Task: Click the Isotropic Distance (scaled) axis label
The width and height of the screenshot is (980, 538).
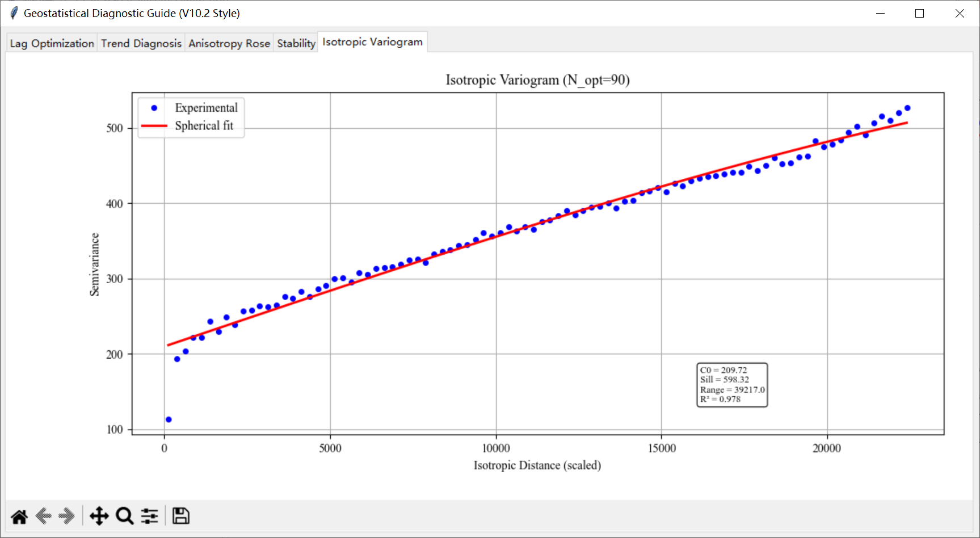Action: (x=537, y=465)
